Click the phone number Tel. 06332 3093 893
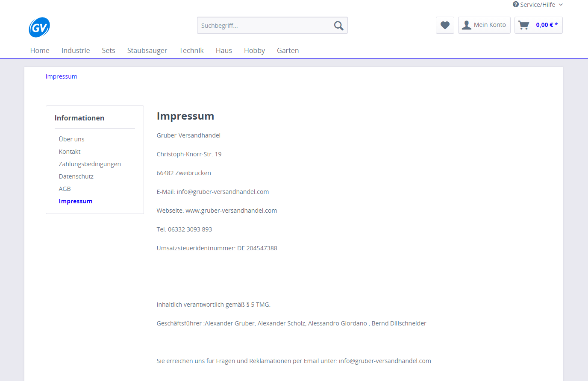This screenshot has width=588, height=381. pyautogui.click(x=184, y=229)
